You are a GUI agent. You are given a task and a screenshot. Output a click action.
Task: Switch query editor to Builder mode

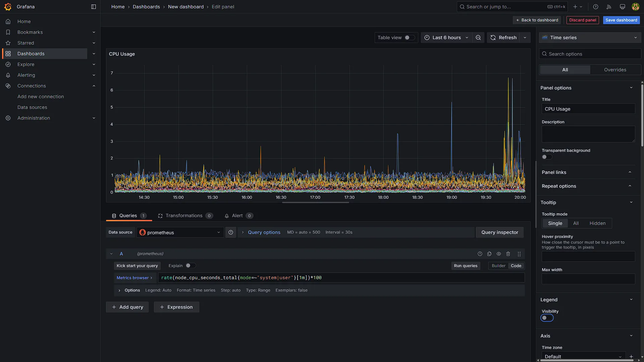[x=498, y=266]
